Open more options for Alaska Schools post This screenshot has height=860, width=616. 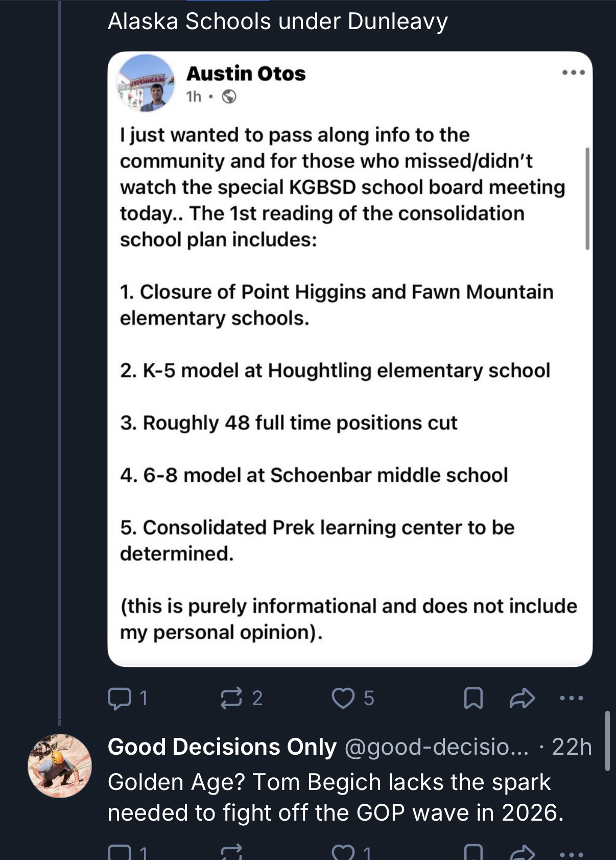tap(571, 698)
